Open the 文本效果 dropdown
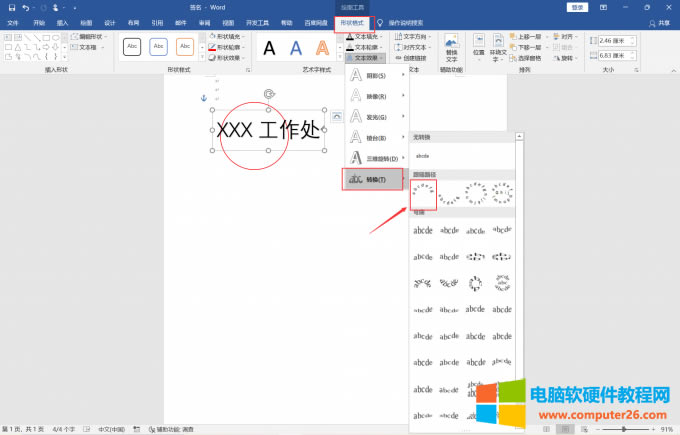This screenshot has height=435, width=680. [366, 57]
